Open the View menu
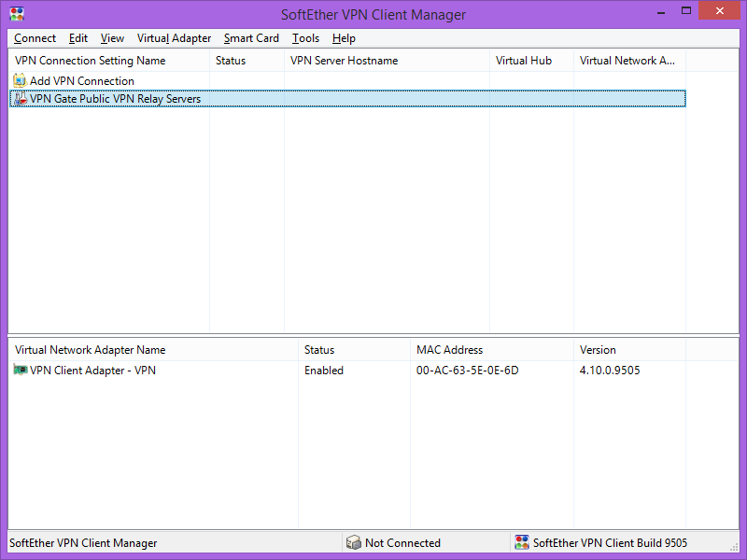The image size is (747, 560). [x=112, y=38]
